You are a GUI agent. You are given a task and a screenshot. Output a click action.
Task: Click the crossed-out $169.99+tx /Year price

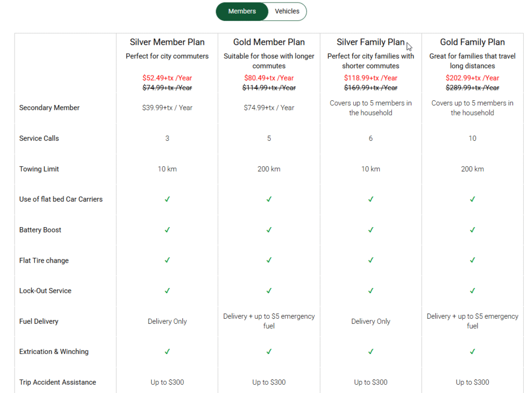pyautogui.click(x=370, y=87)
